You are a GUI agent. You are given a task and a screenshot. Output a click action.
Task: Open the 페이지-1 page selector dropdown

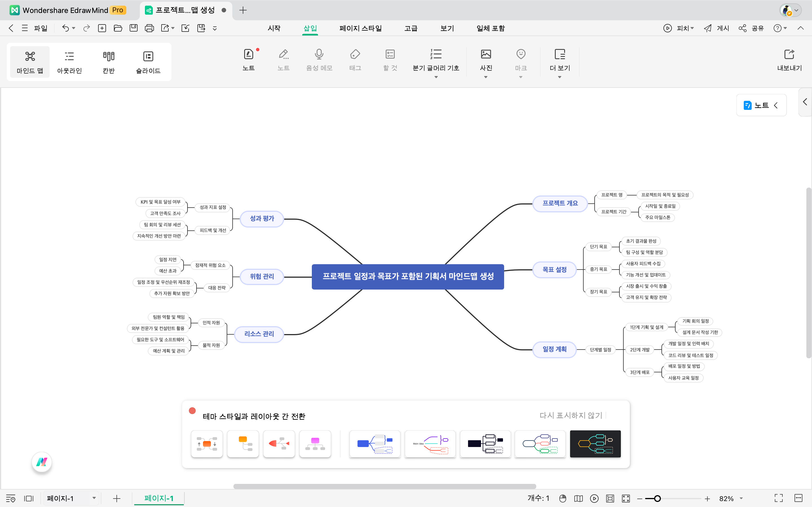pyautogui.click(x=94, y=498)
